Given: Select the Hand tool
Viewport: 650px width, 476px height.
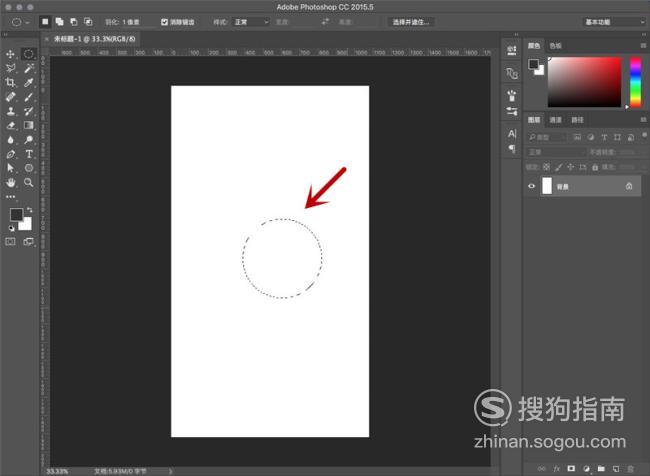Looking at the screenshot, I should pyautogui.click(x=10, y=182).
